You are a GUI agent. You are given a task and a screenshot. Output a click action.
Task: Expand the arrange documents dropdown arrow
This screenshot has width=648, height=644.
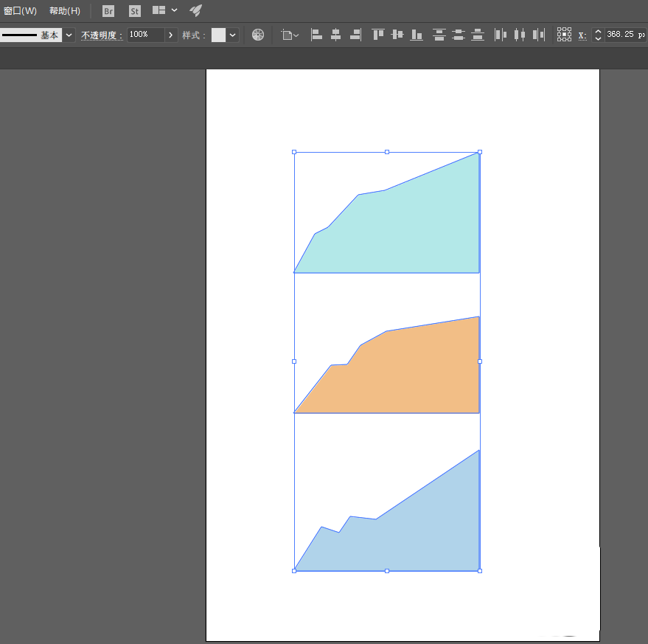click(x=175, y=10)
